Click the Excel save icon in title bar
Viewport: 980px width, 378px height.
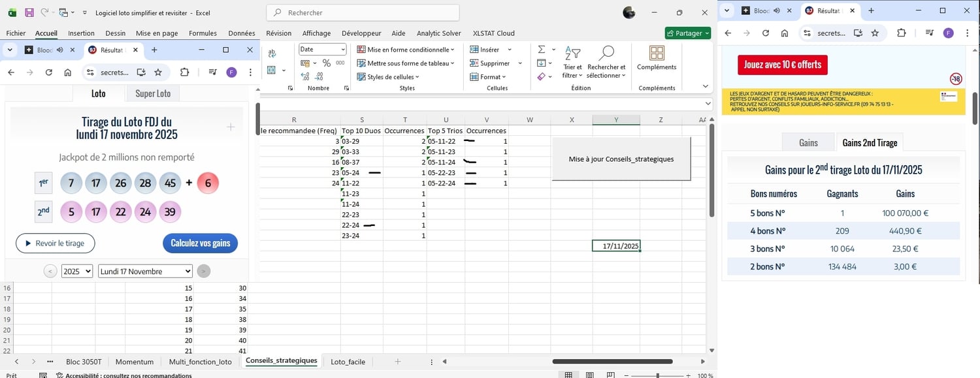click(x=29, y=12)
